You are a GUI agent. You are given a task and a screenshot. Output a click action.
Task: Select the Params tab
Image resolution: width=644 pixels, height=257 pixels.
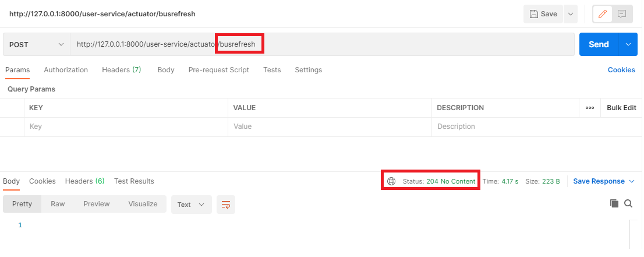tap(17, 70)
